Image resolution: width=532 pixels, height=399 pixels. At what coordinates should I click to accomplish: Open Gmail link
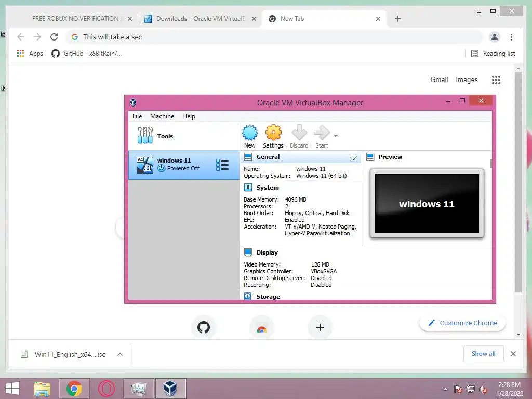point(439,79)
